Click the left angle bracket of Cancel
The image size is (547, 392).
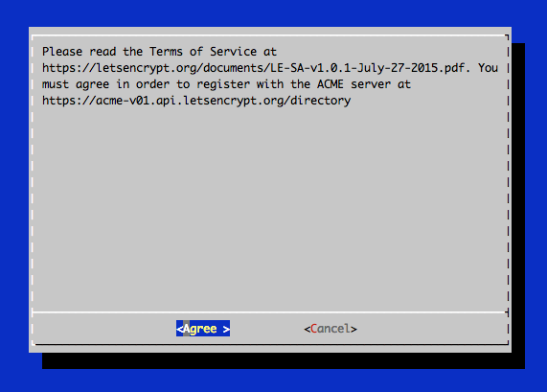coord(307,329)
